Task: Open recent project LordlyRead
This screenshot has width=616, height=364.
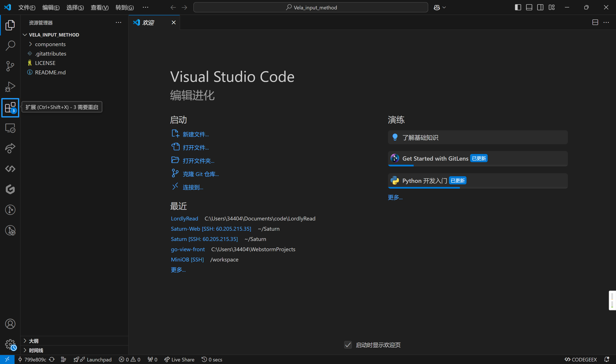Action: (x=184, y=218)
